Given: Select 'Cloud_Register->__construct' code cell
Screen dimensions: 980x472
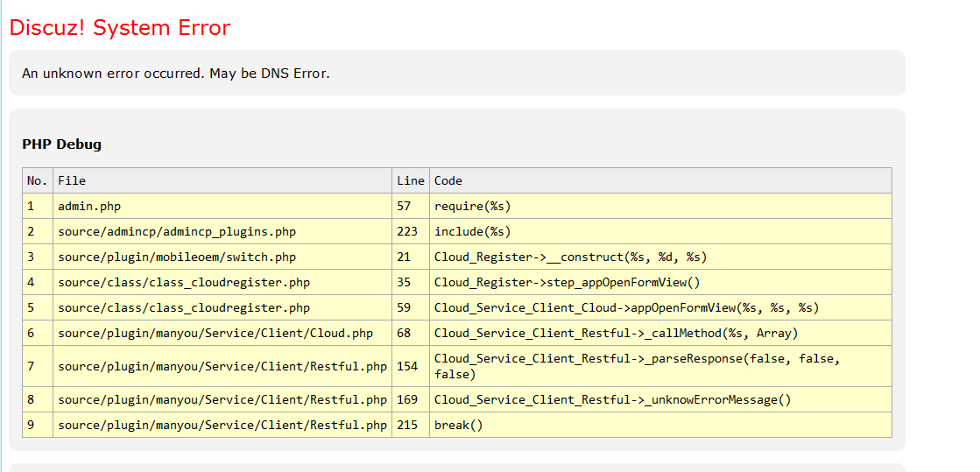Looking at the screenshot, I should click(x=660, y=257).
